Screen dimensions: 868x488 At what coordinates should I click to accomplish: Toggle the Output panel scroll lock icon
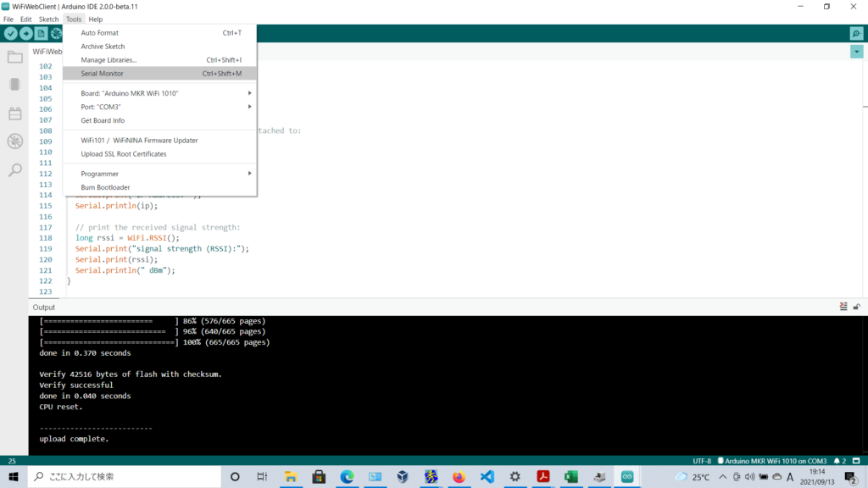pyautogui.click(x=856, y=307)
